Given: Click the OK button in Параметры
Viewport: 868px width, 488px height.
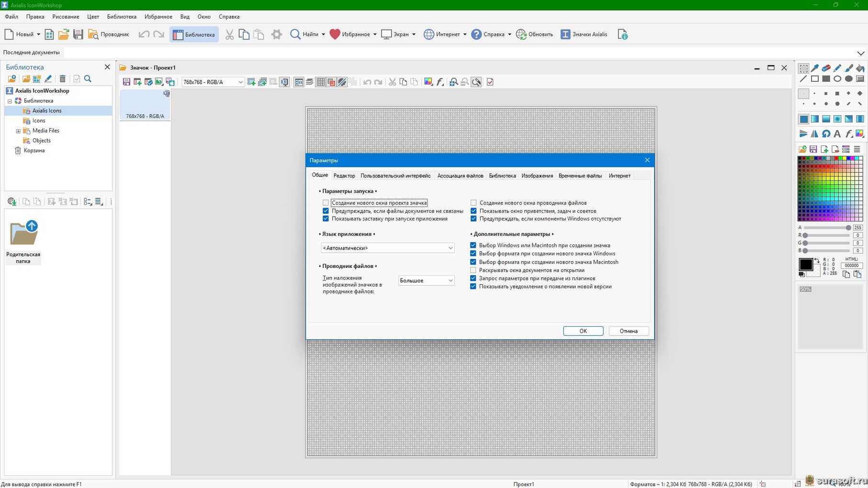Looking at the screenshot, I should point(583,331).
